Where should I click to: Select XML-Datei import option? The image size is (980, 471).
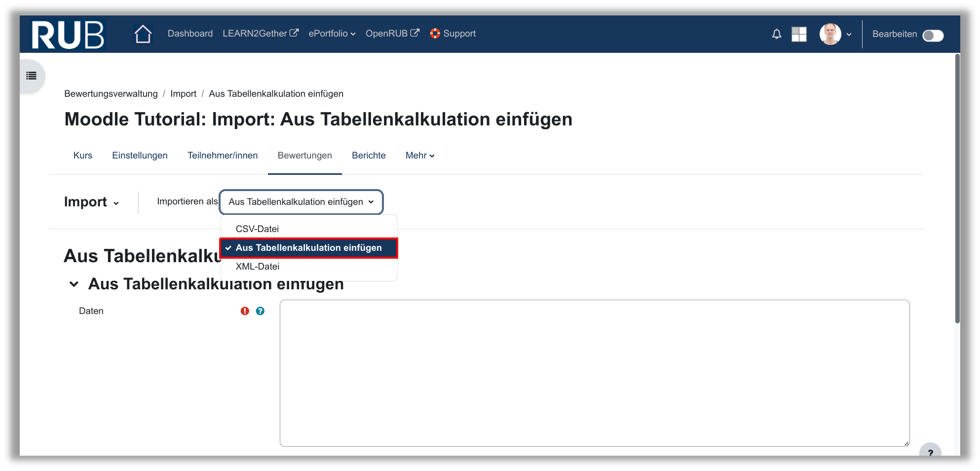coord(257,267)
